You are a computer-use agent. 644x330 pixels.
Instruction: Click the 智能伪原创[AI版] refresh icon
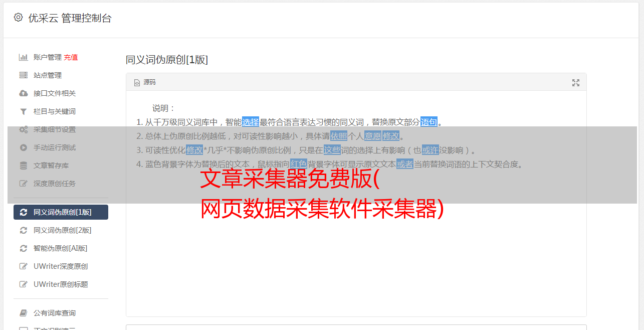[23, 248]
